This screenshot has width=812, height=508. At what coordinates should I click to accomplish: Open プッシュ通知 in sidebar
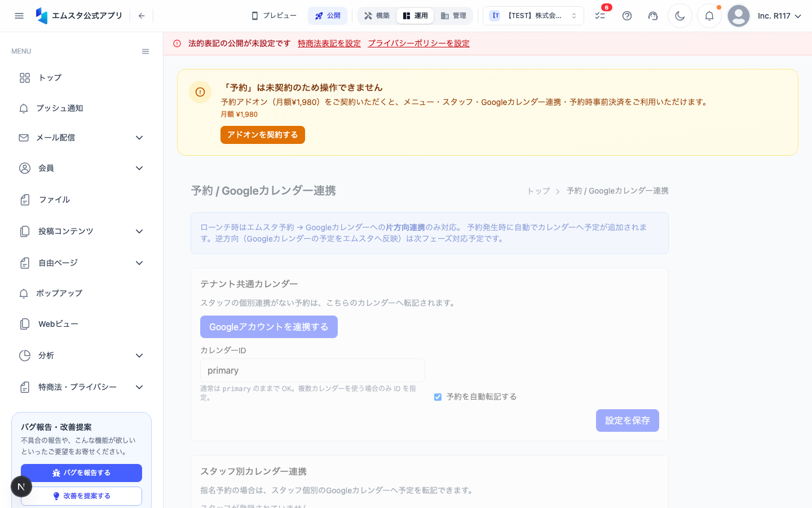click(x=81, y=108)
